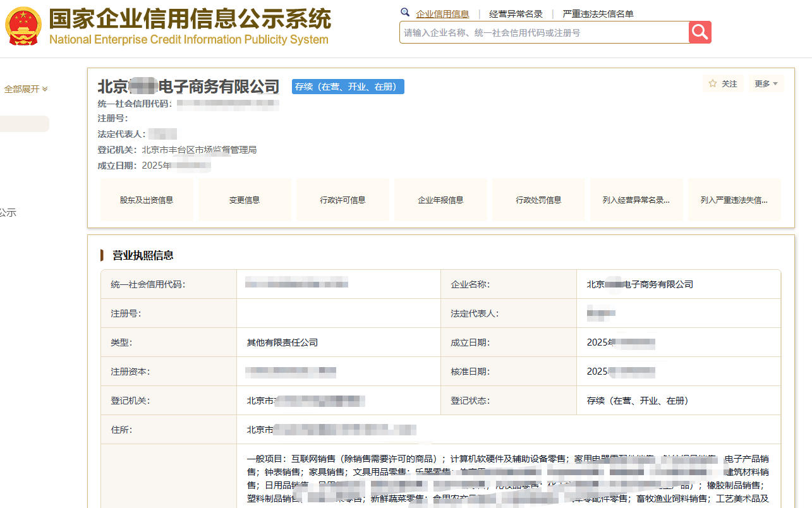Click the star icon beside 关注
Screen dimensions: 812x508
713,83
